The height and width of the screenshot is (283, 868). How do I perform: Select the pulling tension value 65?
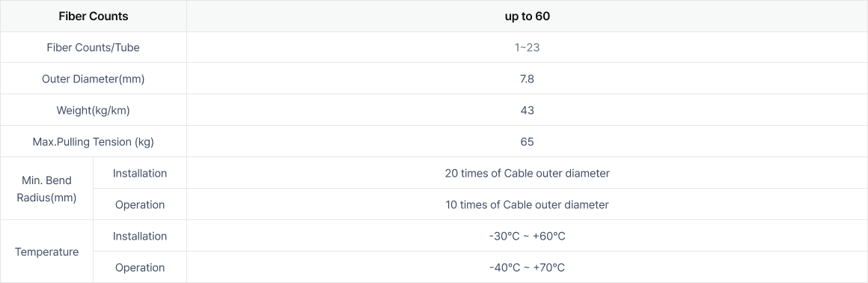tap(527, 141)
